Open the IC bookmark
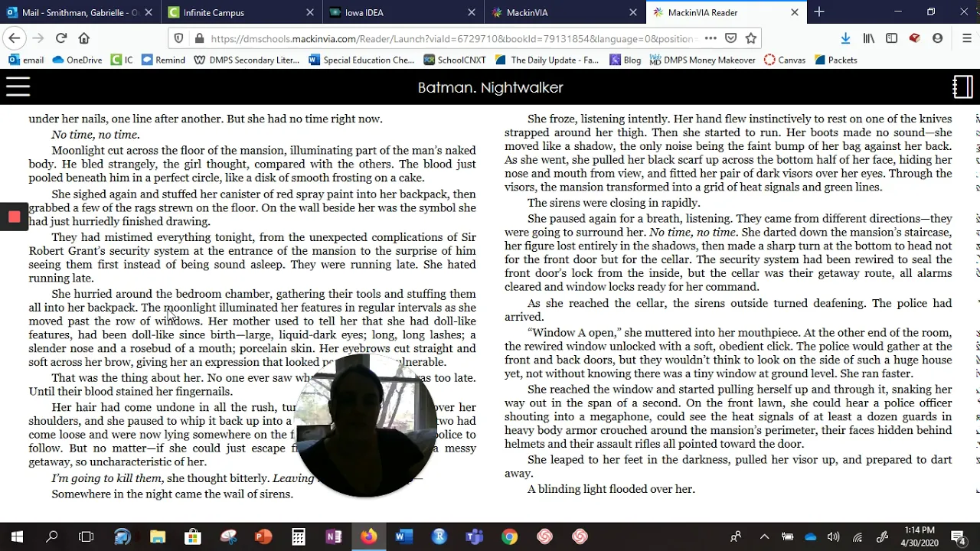The width and height of the screenshot is (980, 551). [x=122, y=60]
